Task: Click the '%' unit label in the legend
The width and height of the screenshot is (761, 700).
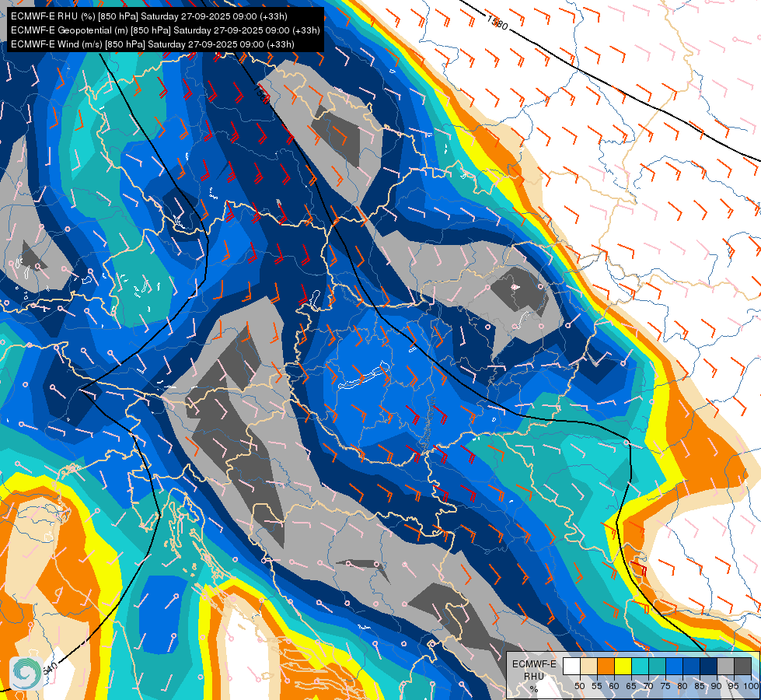Action: (x=534, y=689)
